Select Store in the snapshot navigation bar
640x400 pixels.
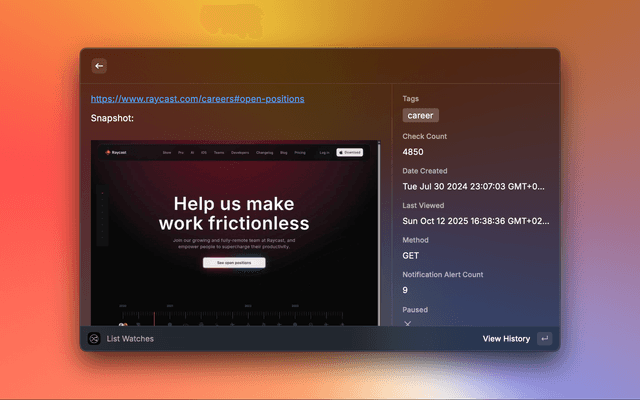[x=167, y=153]
